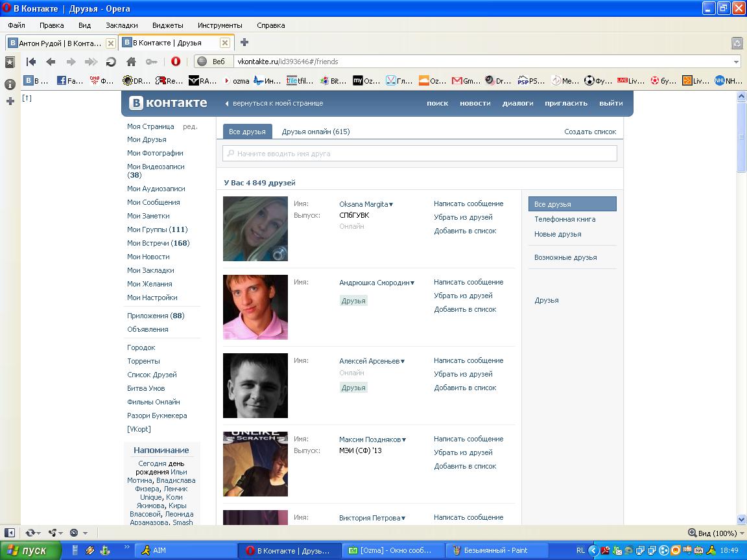
Task: Open Возможные друзья filter
Action: [x=565, y=257]
